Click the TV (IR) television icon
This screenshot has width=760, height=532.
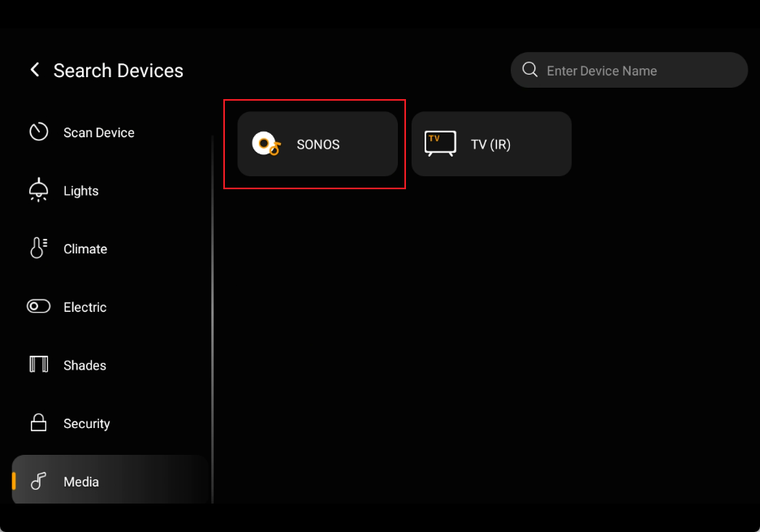coord(440,144)
